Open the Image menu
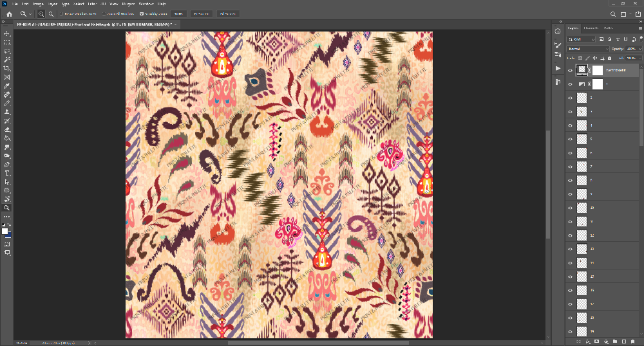The width and height of the screenshot is (644, 346). 38,4
